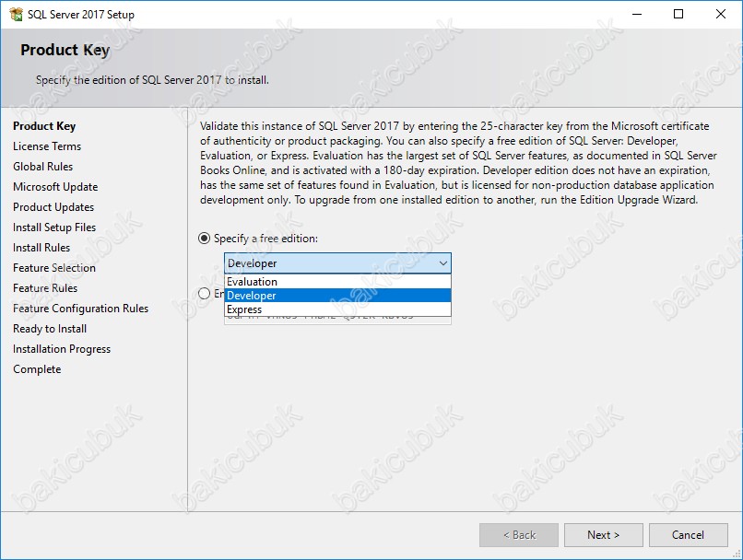
Task: Choose Evaluation from the edition list
Action: tap(337, 282)
